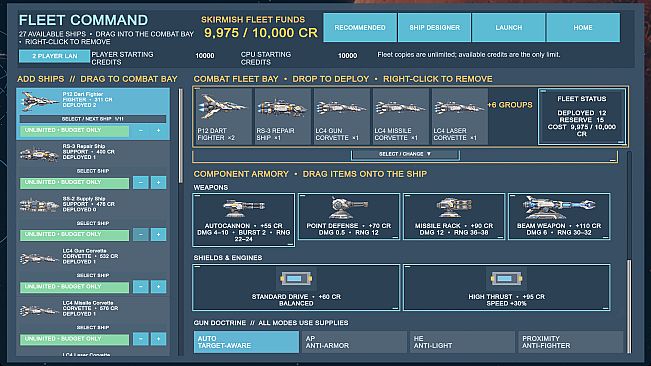651x366 pixels.
Task: Open the Ship Designer tab
Action: point(434,27)
